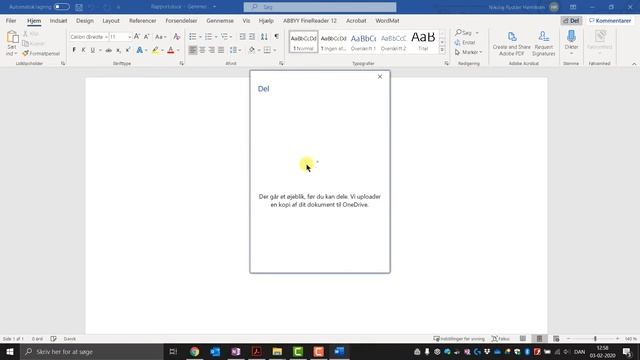
Task: Click the Sæt ind paste icon
Action: click(12, 38)
